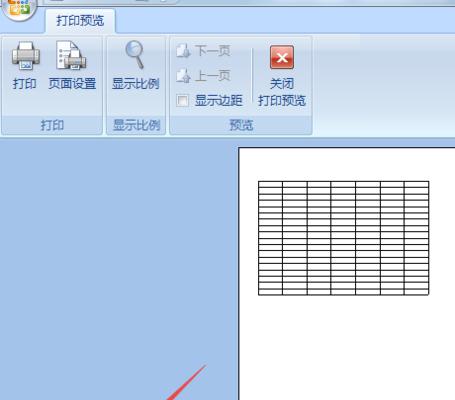The height and width of the screenshot is (400, 455).
Task: Click the 显示比例 button label
Action: 135,83
